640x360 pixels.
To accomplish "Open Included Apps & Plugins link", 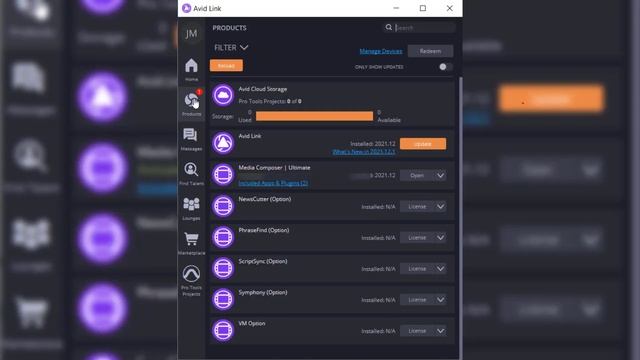I will (273, 183).
